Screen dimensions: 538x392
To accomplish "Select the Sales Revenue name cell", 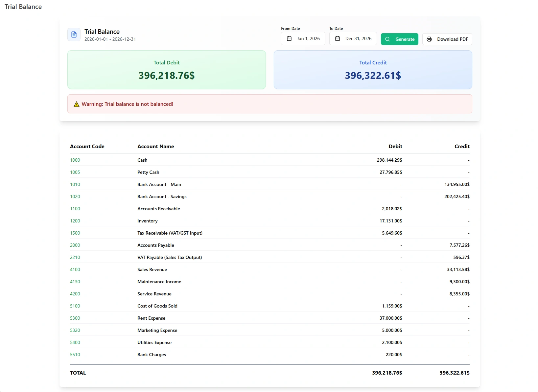I will (152, 269).
